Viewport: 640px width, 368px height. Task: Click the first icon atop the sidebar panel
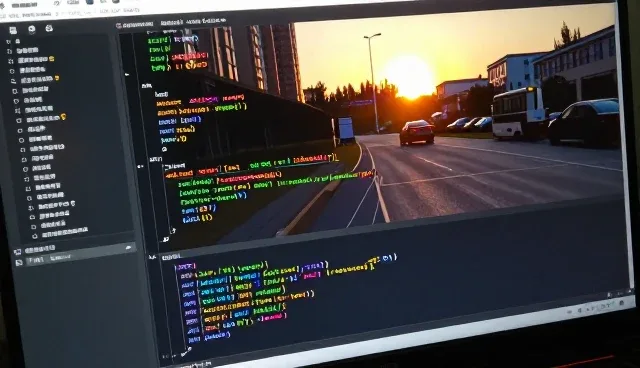[13, 31]
